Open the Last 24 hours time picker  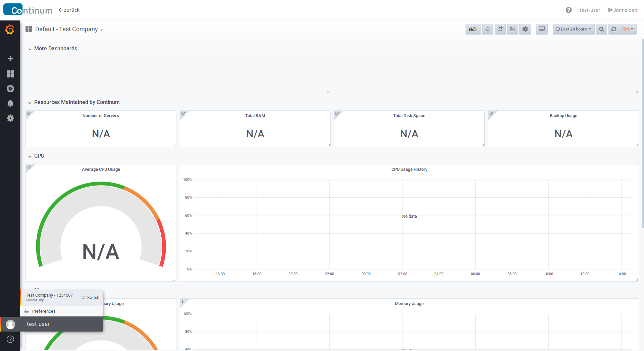point(574,29)
